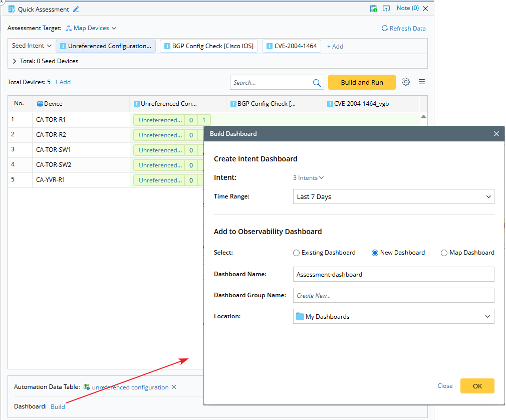Open the hamburger menu icon
The height and width of the screenshot is (420, 506).
coord(422,82)
